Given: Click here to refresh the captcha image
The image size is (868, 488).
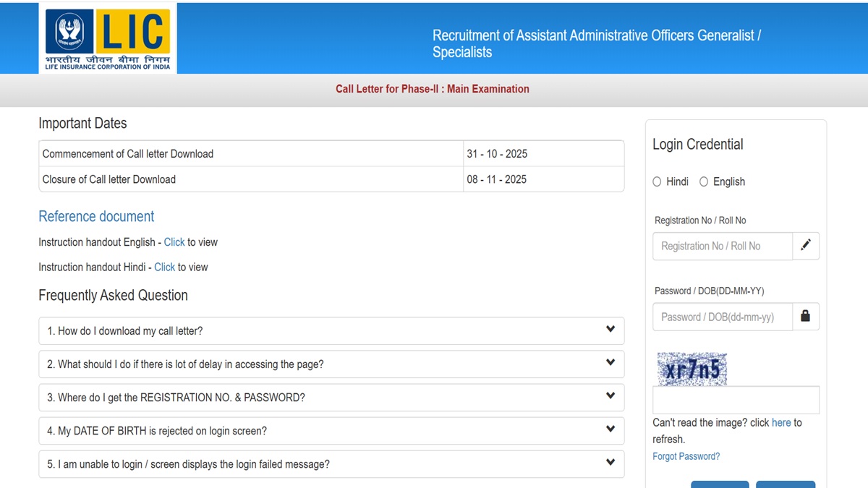Looking at the screenshot, I should coord(781,422).
